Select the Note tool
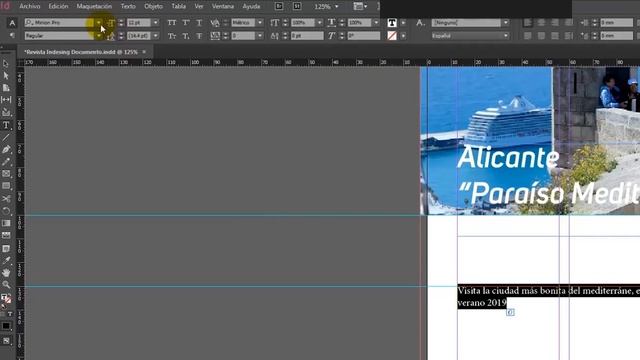Viewport: 640px width, 360px height. pos(6,248)
